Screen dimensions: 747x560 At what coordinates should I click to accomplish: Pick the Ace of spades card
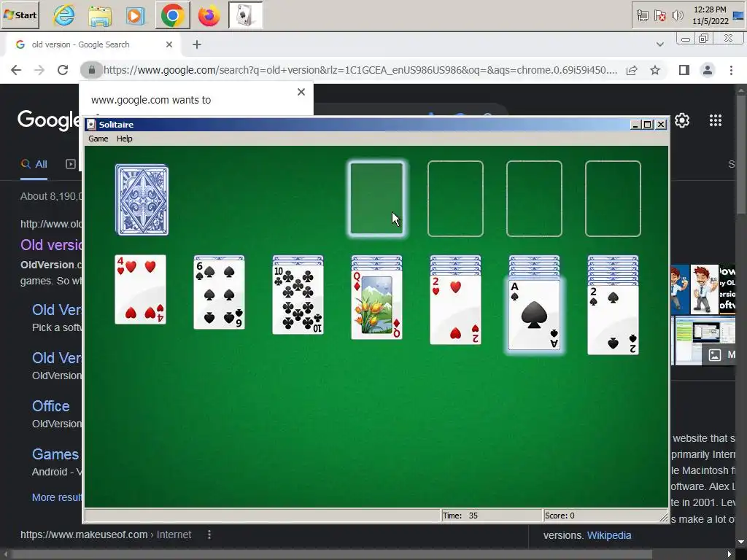click(x=534, y=315)
